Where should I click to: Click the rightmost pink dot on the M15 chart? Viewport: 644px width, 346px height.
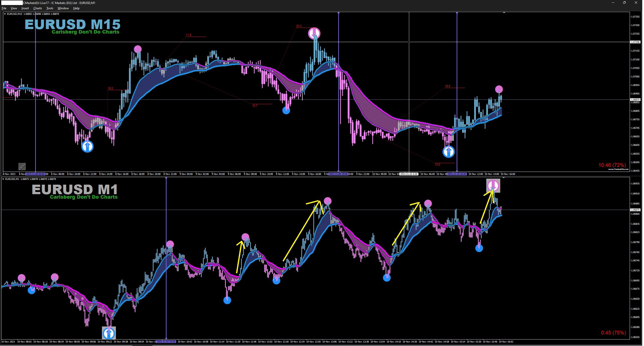tap(499, 89)
